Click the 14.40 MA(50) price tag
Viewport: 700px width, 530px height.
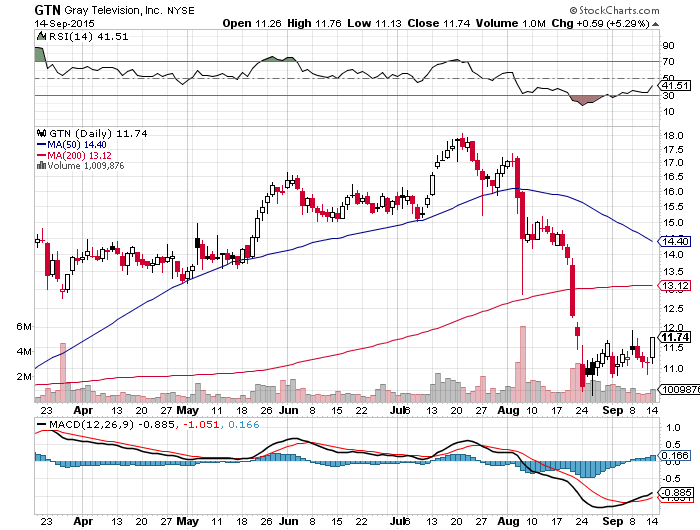(x=675, y=242)
